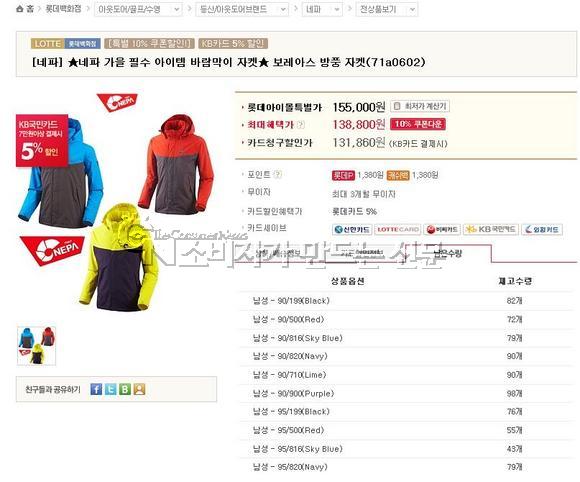Click the 10% 쿠폰다운 button
The width and height of the screenshot is (580, 482).
coord(418,124)
